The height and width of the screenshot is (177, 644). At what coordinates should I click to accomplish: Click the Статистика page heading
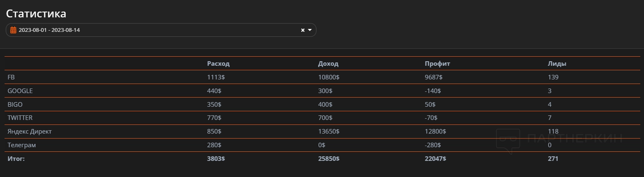(x=36, y=14)
